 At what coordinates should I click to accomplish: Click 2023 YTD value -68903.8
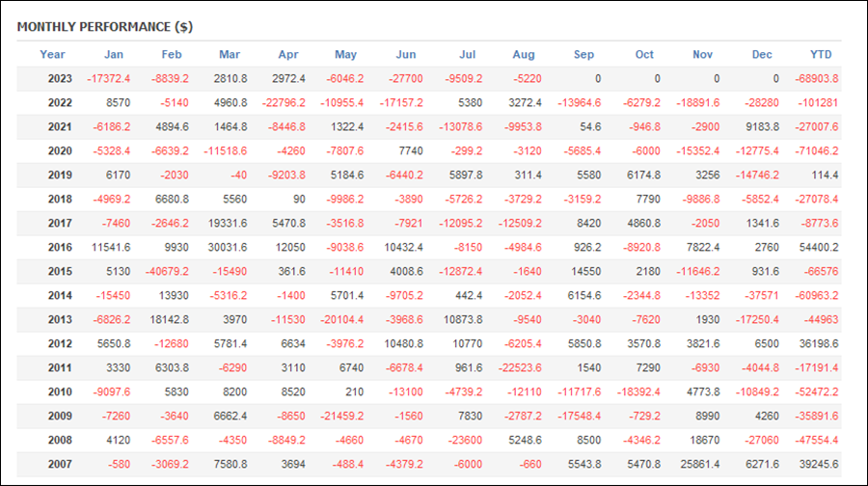817,79
